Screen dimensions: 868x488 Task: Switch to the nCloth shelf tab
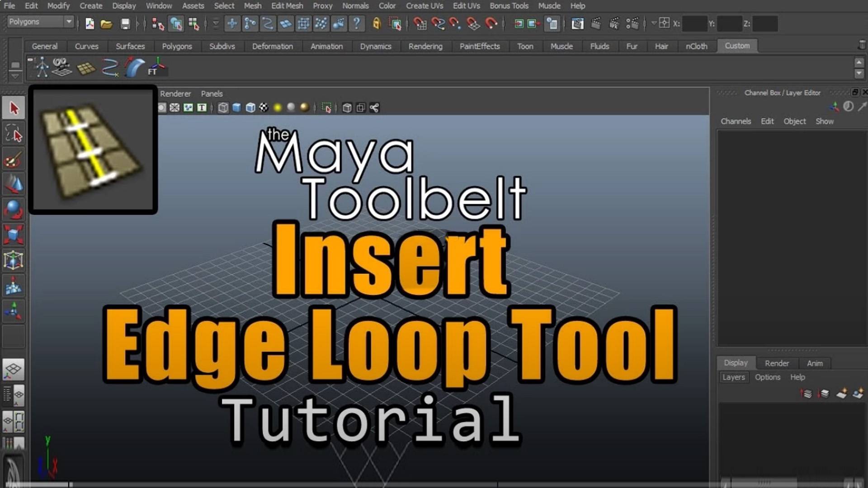point(696,46)
